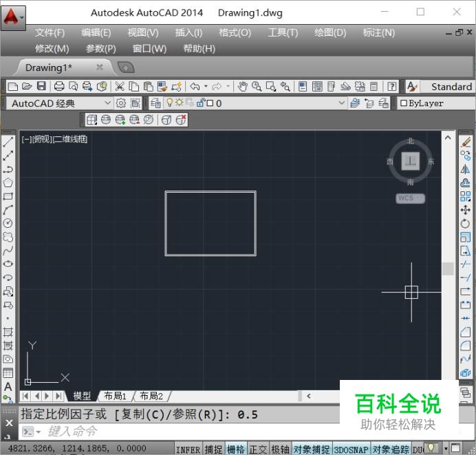Image resolution: width=476 pixels, height=455 pixels.
Task: Close the Drawing1* file tab
Action: (x=99, y=67)
